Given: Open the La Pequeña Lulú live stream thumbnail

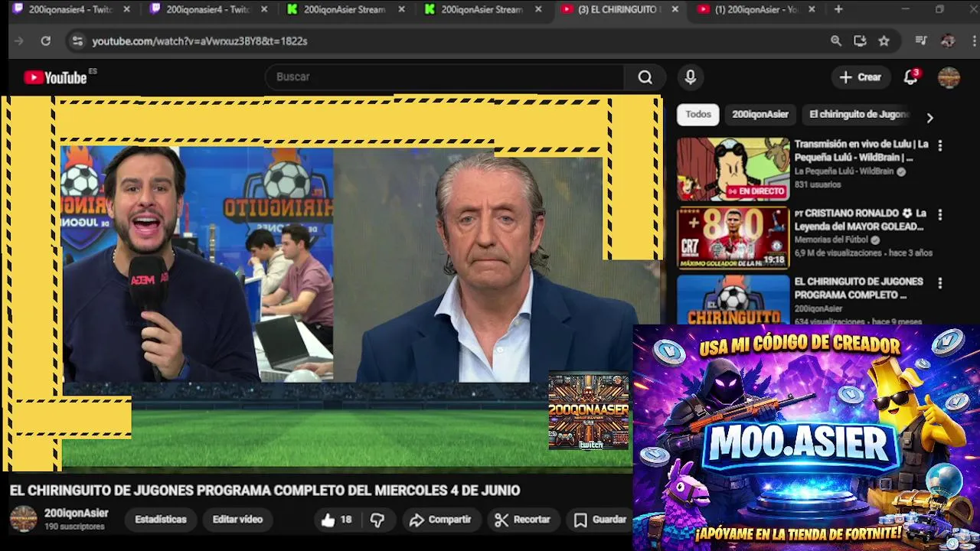Looking at the screenshot, I should pyautogui.click(x=733, y=169).
